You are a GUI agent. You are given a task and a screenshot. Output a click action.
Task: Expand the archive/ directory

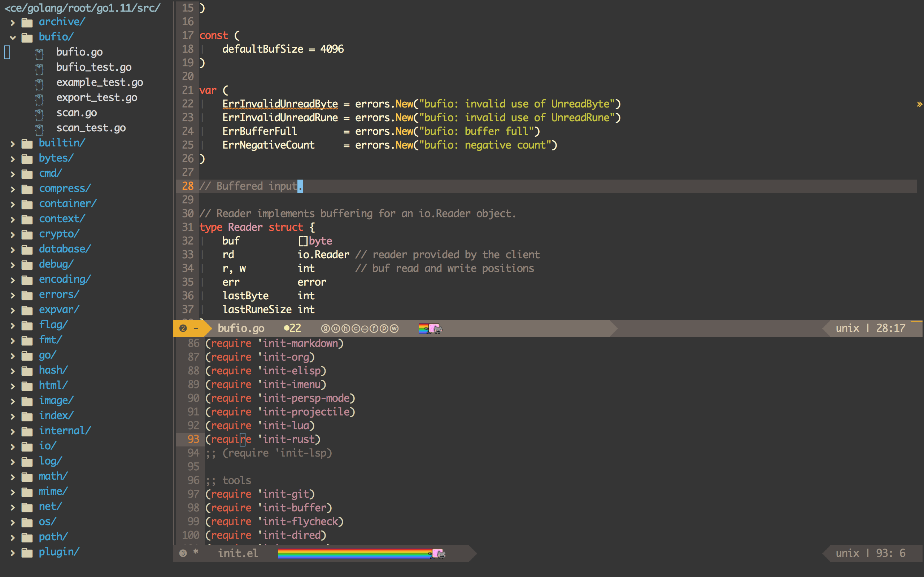(x=13, y=22)
